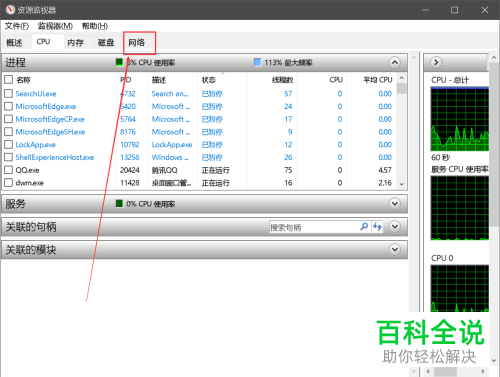Click the magnifier search handles icon

coord(364,227)
